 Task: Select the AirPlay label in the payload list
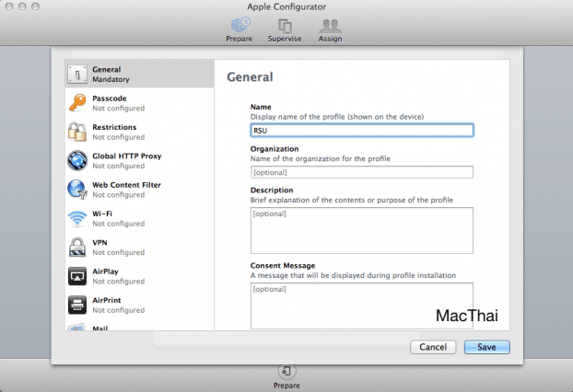[x=105, y=271]
